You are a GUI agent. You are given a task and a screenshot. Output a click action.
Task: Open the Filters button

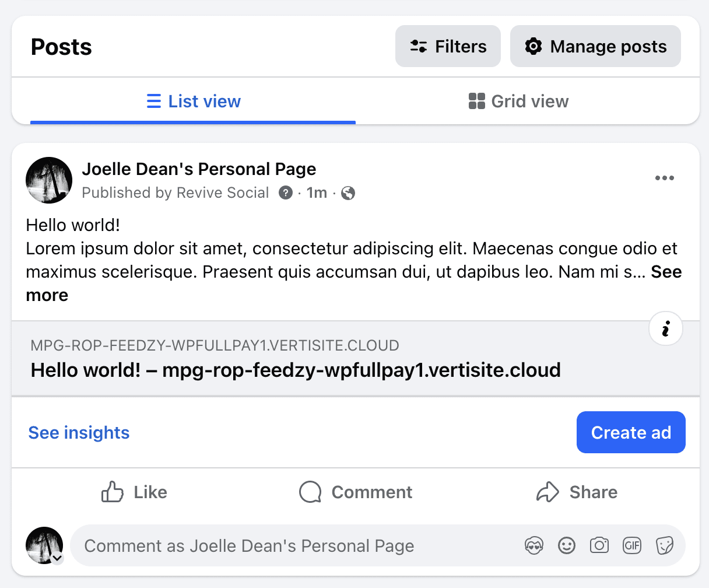(x=448, y=47)
